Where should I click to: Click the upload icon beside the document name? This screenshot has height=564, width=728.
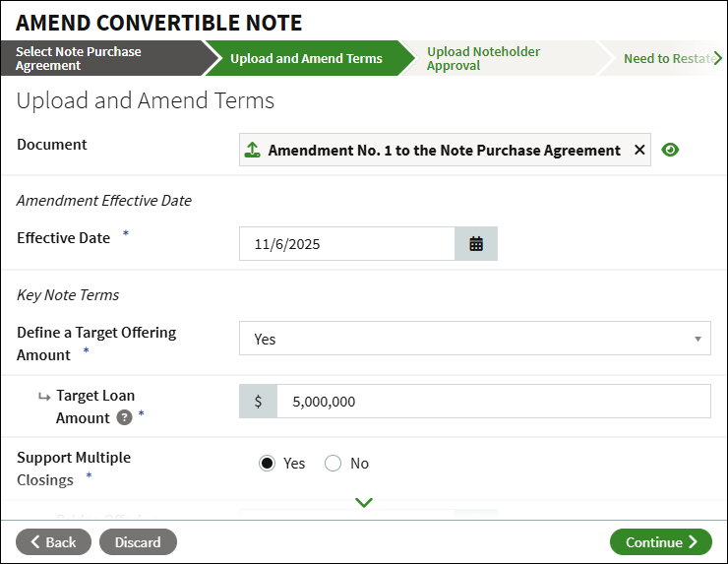(x=253, y=151)
